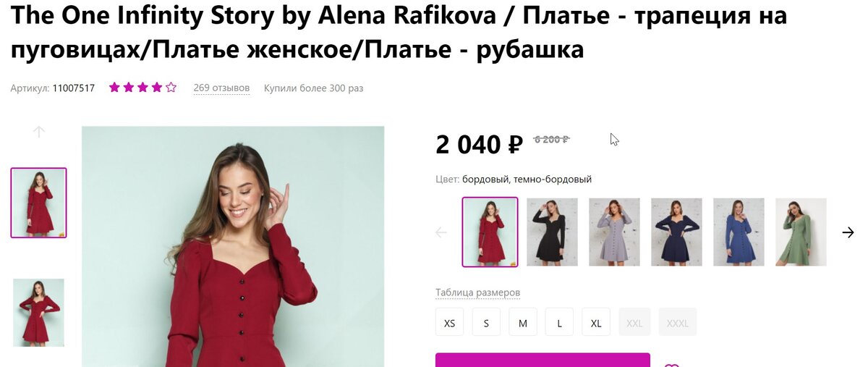The height and width of the screenshot is (367, 868).
Task: Open Таблица размеров size chart
Action: point(477,292)
